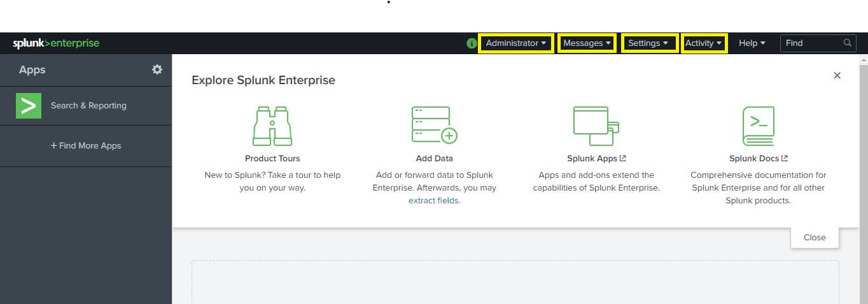
Task: Click Find More Apps
Action: click(86, 146)
